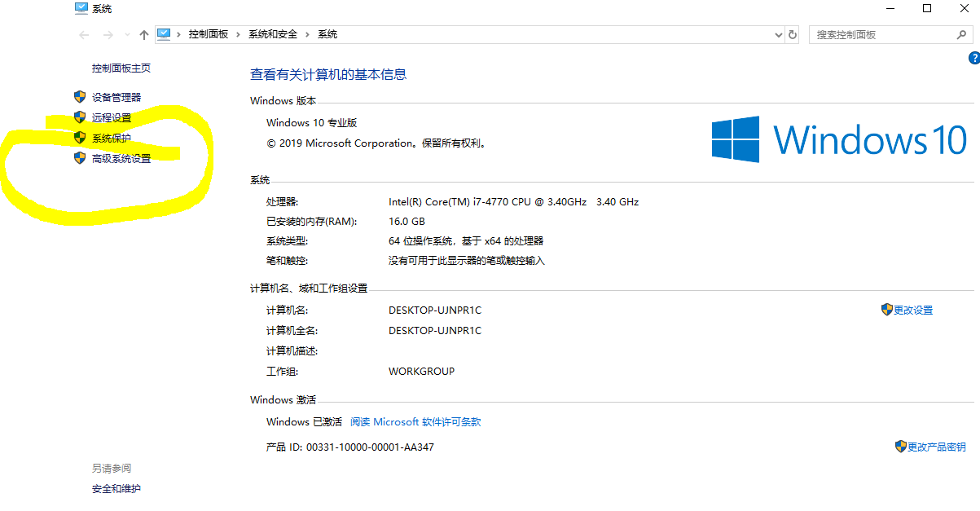This screenshot has height=511, width=980.
Task: Open 远程设置 link in the sidebar
Action: tap(112, 118)
